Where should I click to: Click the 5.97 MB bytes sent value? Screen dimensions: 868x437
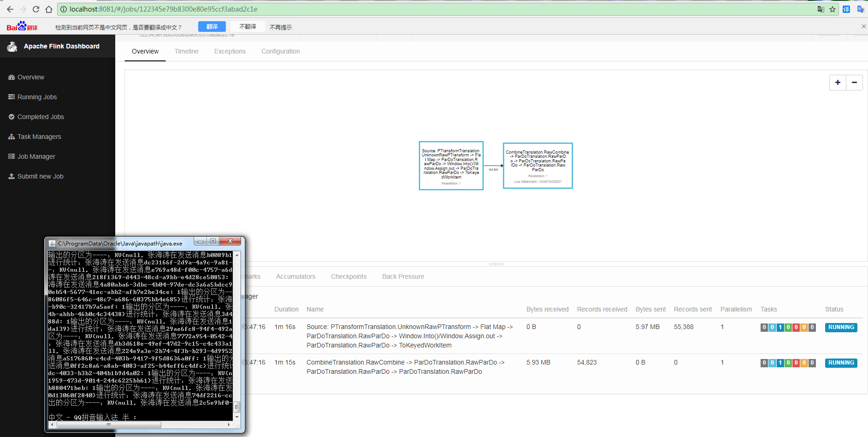(647, 327)
